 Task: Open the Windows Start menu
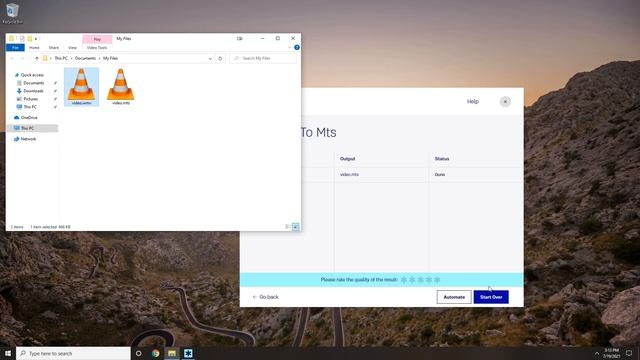pos(8,353)
